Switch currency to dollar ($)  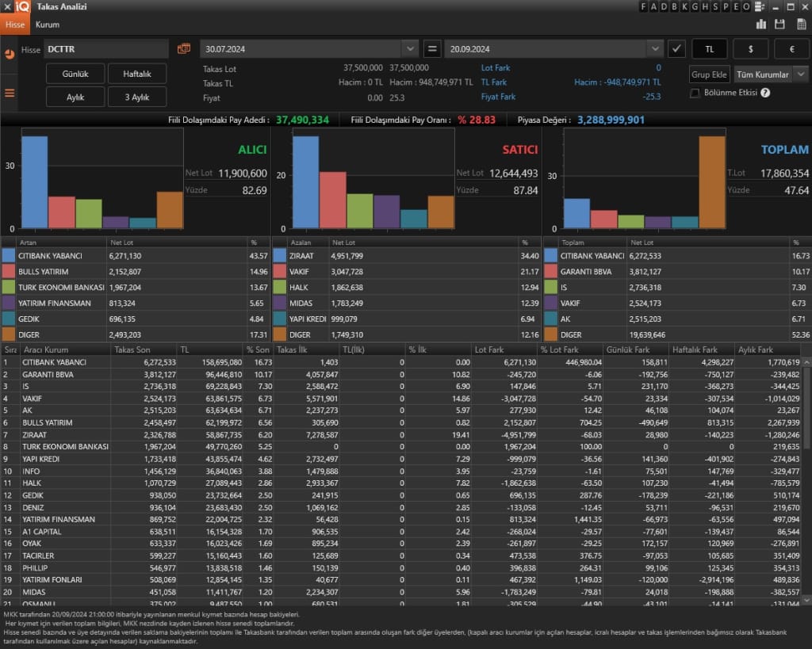click(750, 49)
